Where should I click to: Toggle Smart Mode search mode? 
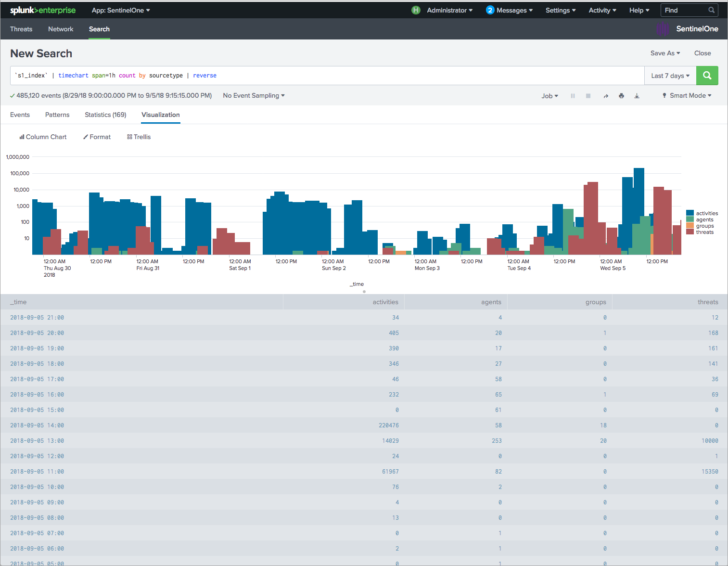coord(687,95)
